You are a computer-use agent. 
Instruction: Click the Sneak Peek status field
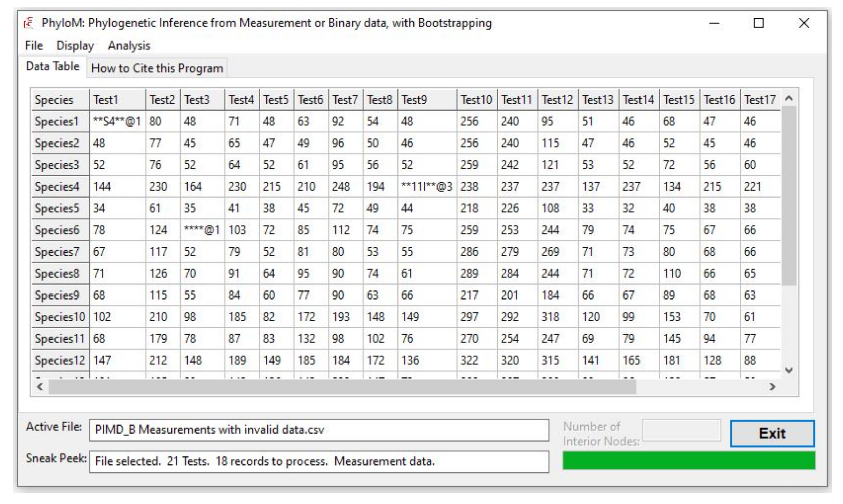click(319, 461)
